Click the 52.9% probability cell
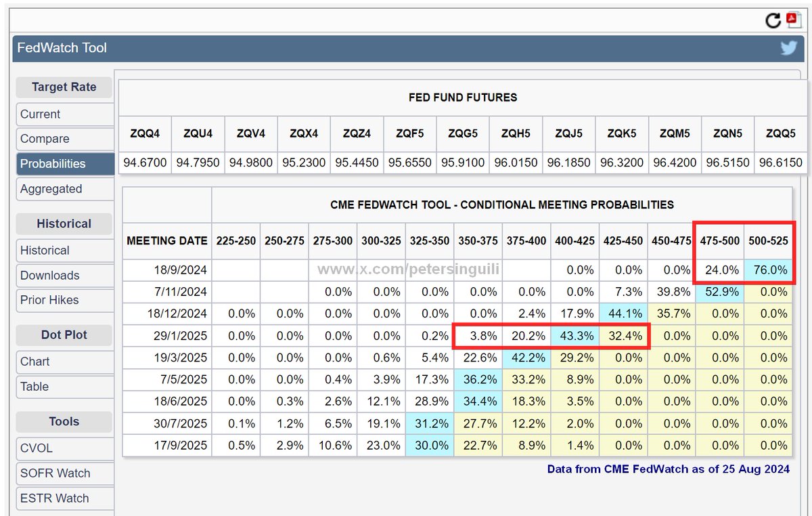This screenshot has height=516, width=812. [x=720, y=292]
